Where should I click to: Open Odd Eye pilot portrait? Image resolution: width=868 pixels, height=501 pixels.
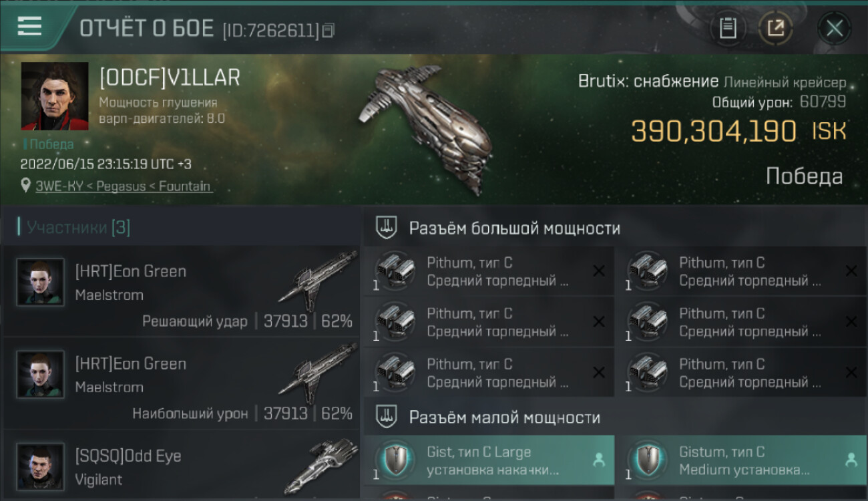pyautogui.click(x=41, y=466)
